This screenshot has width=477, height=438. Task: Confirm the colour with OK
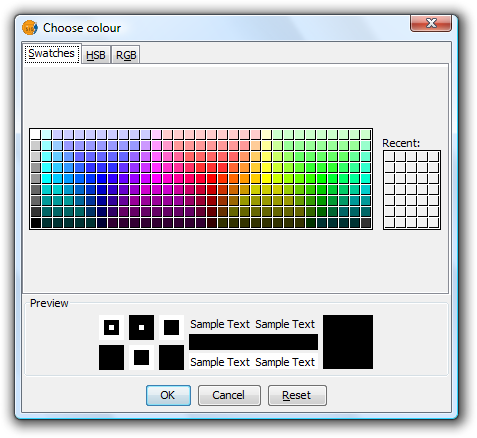click(x=168, y=395)
